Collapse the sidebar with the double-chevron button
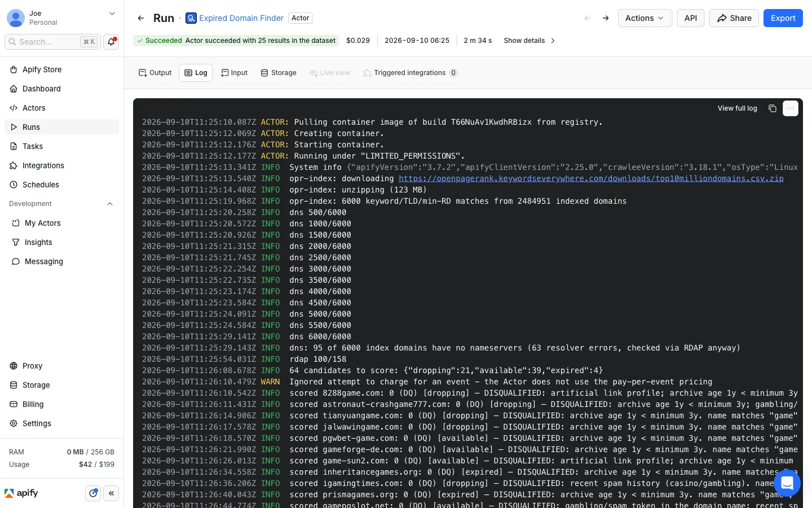This screenshot has height=508, width=812. point(111,493)
